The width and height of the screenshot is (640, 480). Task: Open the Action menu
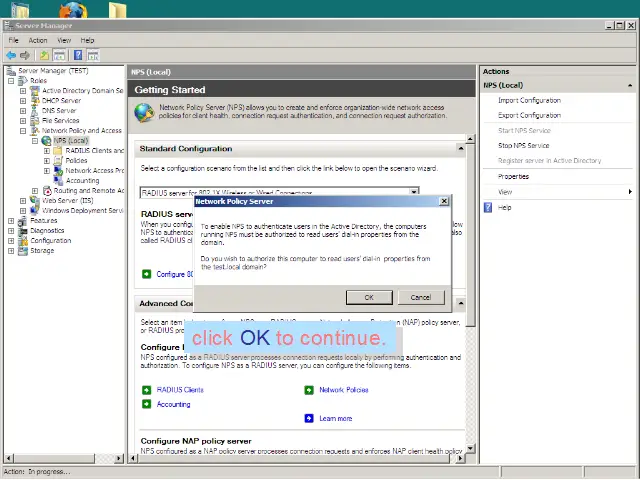[x=38, y=40]
